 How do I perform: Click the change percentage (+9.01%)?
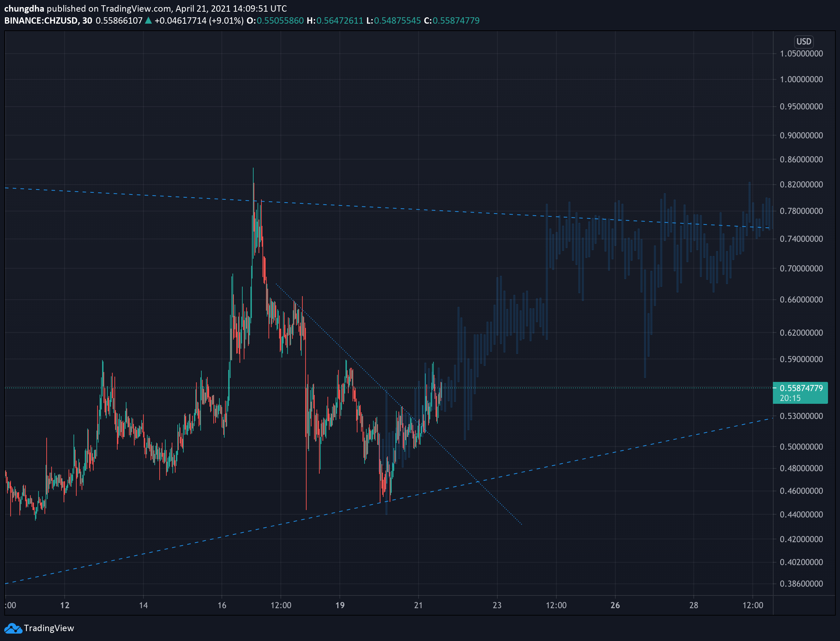click(x=226, y=20)
